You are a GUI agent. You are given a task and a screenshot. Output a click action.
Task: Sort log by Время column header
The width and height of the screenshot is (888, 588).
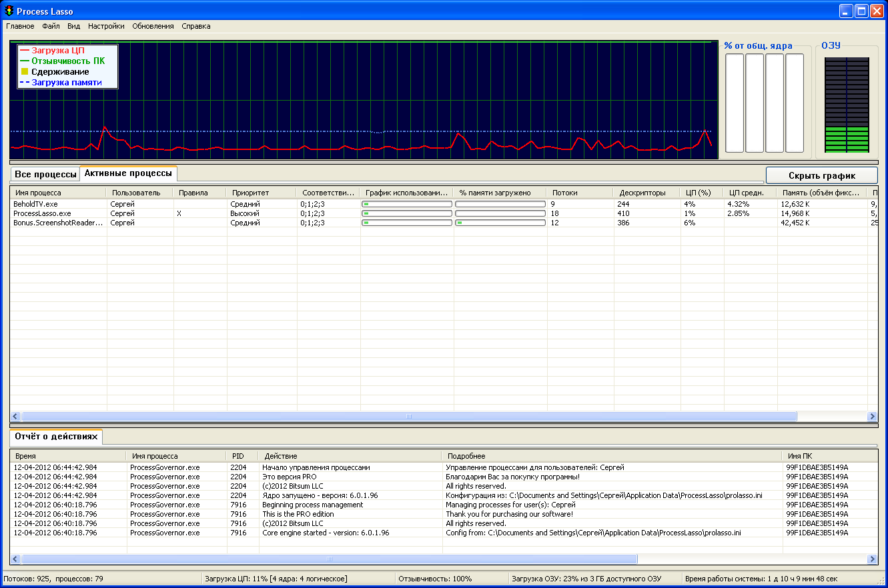pos(67,456)
